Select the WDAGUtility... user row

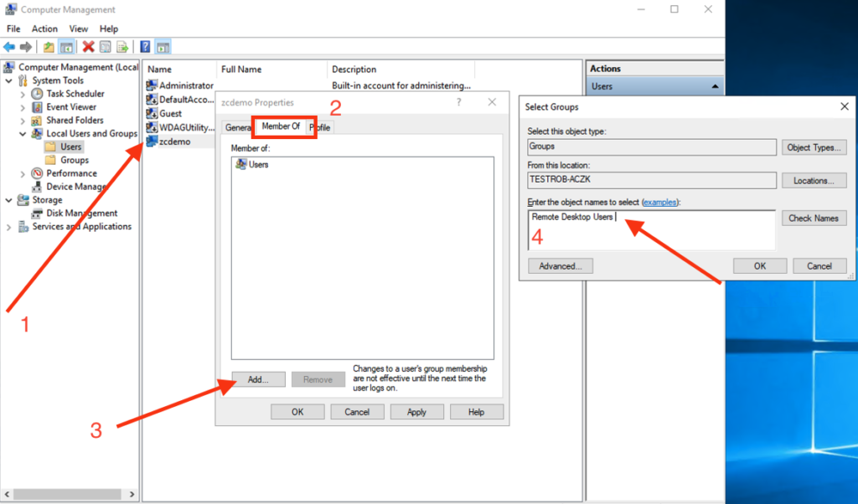(180, 127)
